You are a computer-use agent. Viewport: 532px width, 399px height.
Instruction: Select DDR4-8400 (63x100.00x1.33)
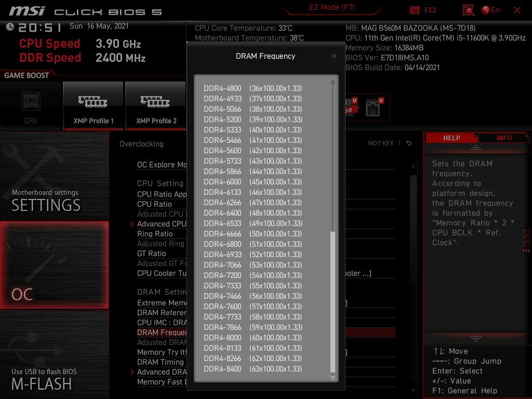(253, 369)
